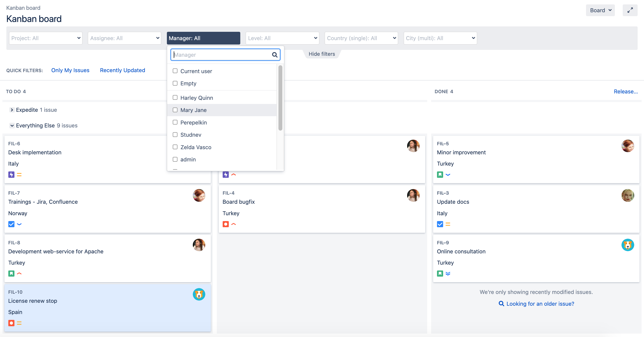Click assignee avatar on FIL-3 Update docs

pos(628,195)
